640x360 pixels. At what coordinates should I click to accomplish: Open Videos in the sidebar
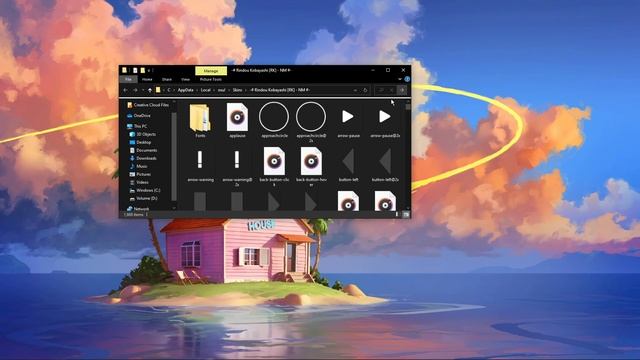[x=139, y=182]
